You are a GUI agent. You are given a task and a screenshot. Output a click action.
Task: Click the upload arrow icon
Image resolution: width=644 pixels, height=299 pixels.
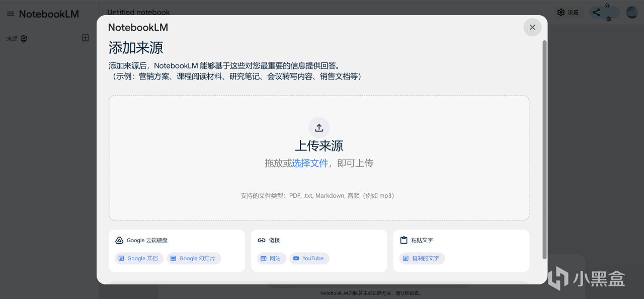(319, 128)
